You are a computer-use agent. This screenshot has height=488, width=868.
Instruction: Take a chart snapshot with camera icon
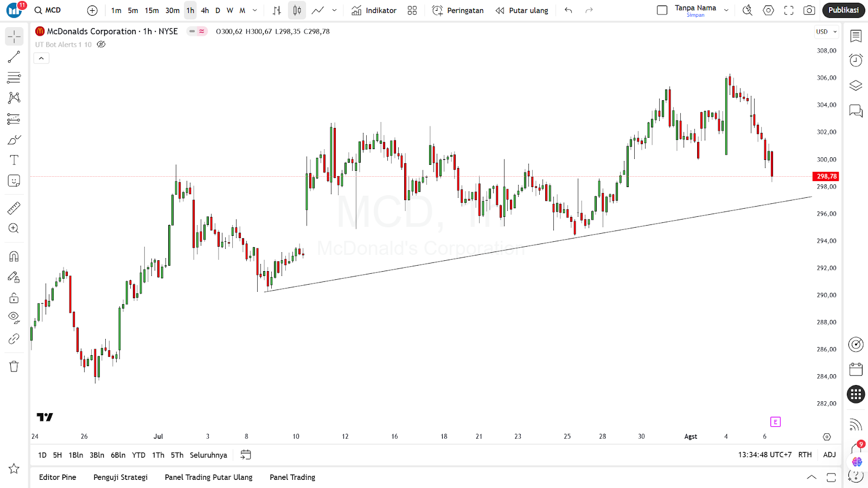809,10
